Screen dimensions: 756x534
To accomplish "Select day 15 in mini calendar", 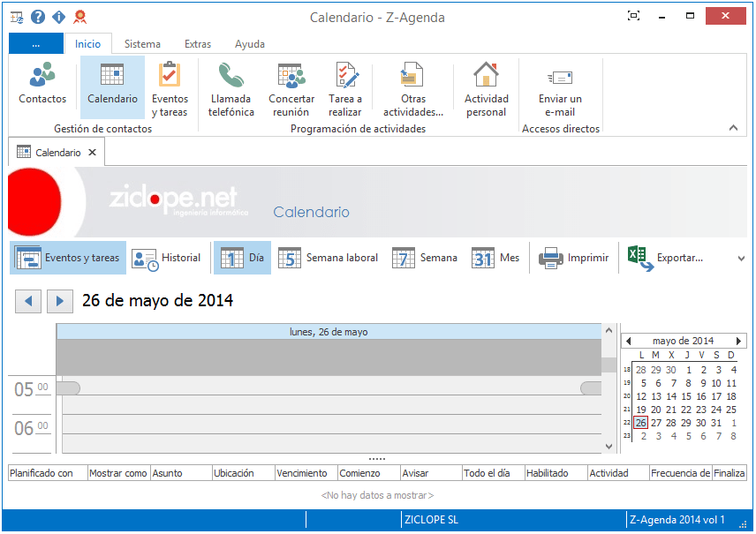I will [686, 396].
